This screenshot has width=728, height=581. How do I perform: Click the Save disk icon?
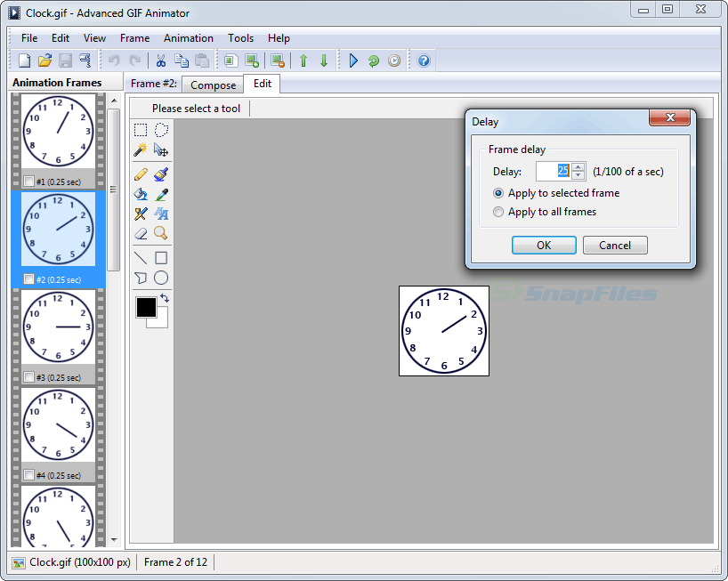[x=66, y=61]
